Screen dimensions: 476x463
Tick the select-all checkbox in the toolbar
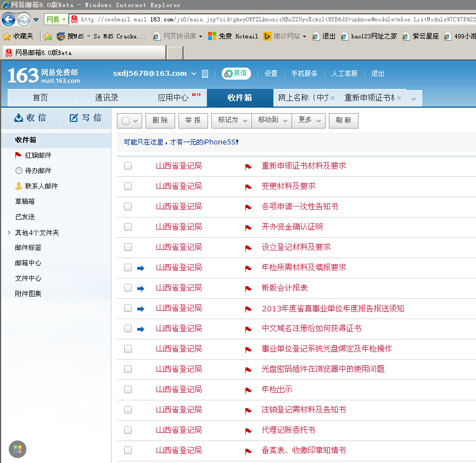point(125,121)
